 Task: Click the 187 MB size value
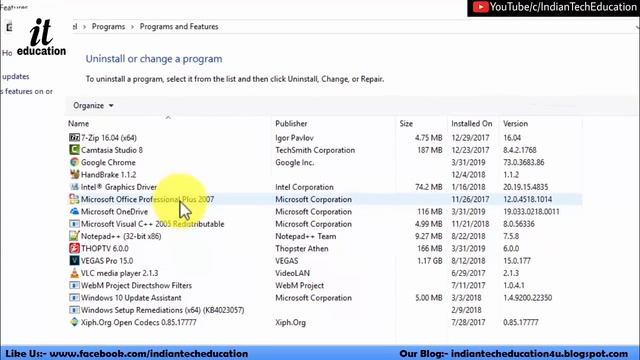coord(430,150)
